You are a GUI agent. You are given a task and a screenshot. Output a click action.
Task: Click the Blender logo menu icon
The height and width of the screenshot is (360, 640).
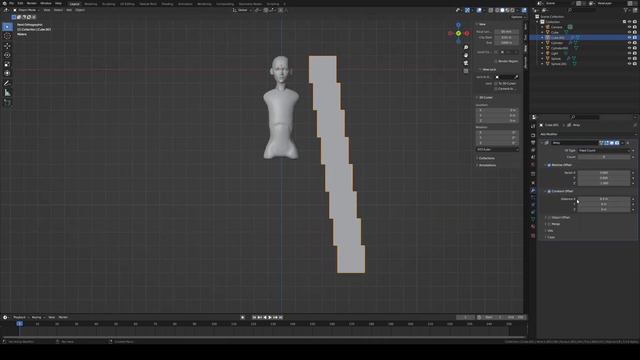(x=4, y=3)
